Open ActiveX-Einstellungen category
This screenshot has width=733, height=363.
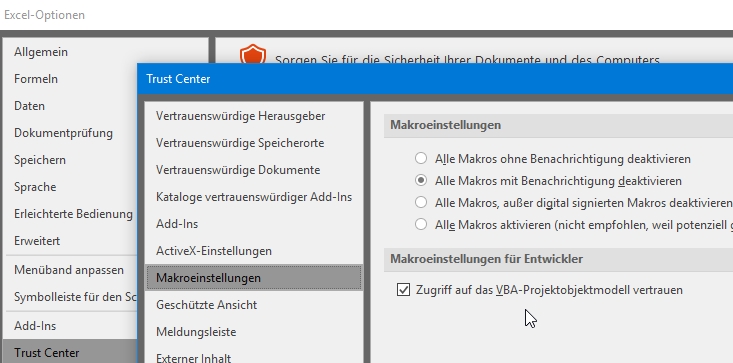pos(254,251)
